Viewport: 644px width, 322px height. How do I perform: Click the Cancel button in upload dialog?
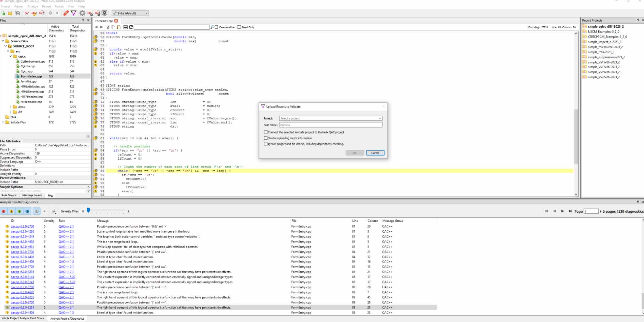pyautogui.click(x=375, y=153)
